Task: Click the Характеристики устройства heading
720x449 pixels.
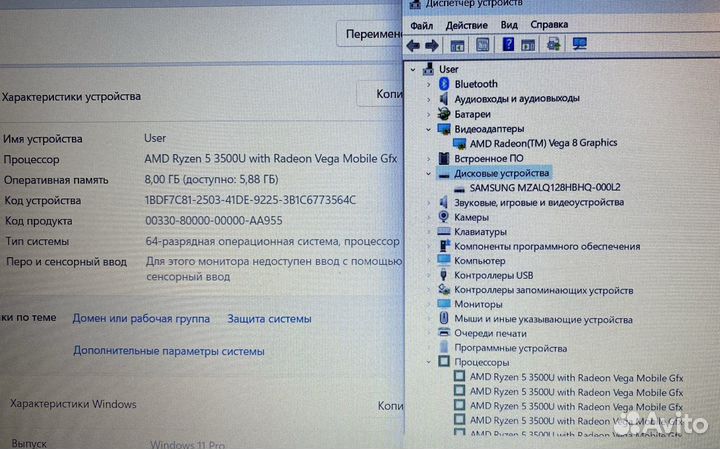Action: coord(71,97)
